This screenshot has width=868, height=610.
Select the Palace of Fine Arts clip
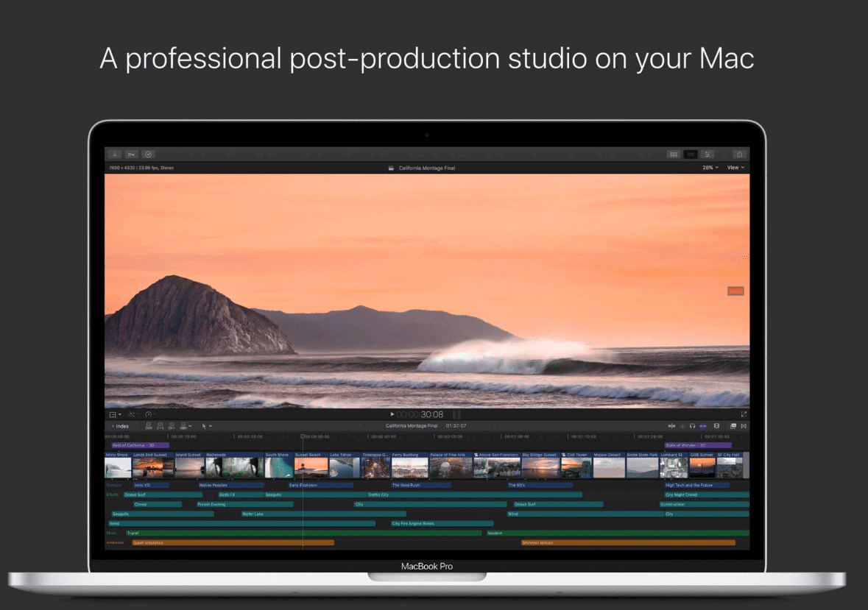point(451,464)
